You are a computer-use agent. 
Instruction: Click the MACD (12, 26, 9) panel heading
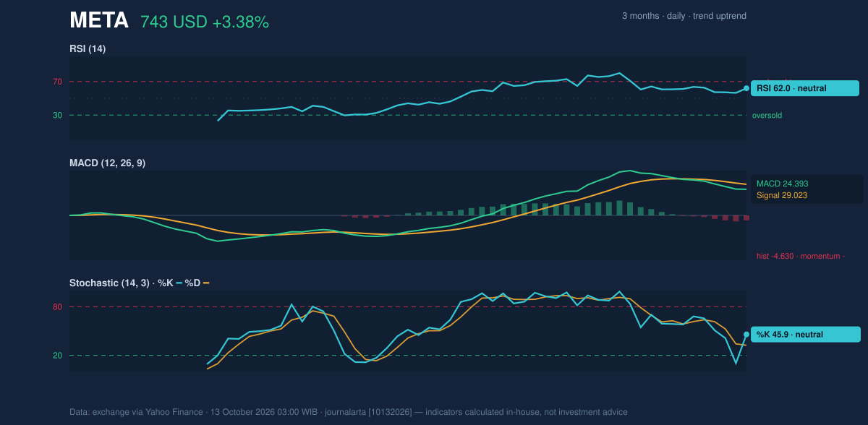[107, 163]
